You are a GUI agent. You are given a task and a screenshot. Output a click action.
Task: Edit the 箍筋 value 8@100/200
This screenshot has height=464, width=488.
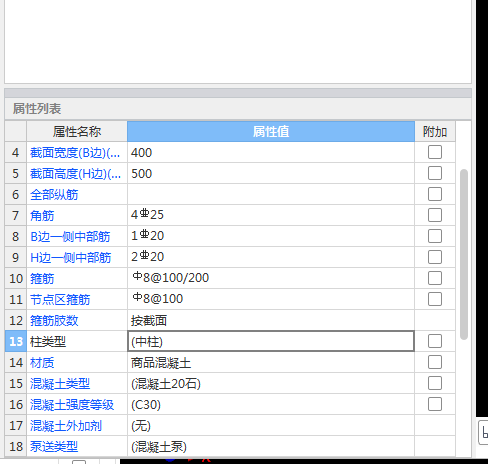271,278
